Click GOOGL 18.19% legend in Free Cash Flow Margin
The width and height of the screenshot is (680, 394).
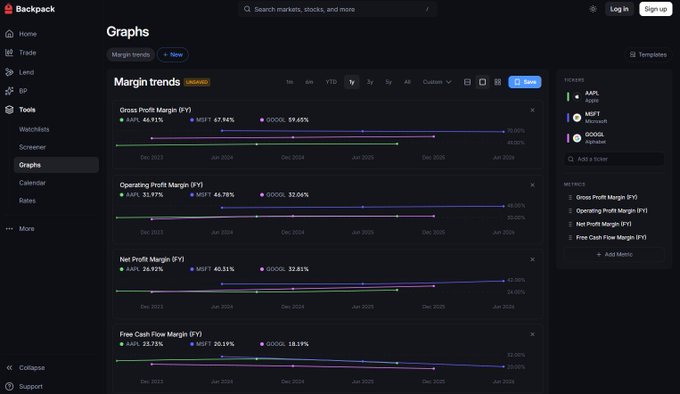(x=284, y=344)
